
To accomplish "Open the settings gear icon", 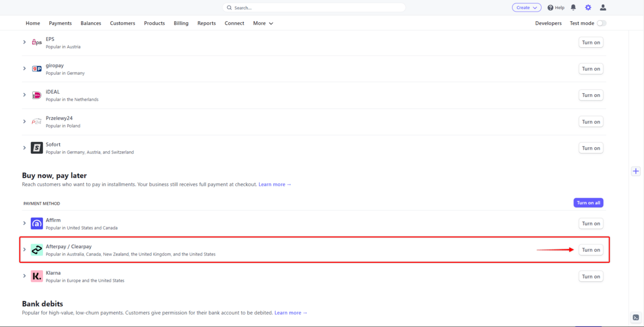I will tap(588, 7).
